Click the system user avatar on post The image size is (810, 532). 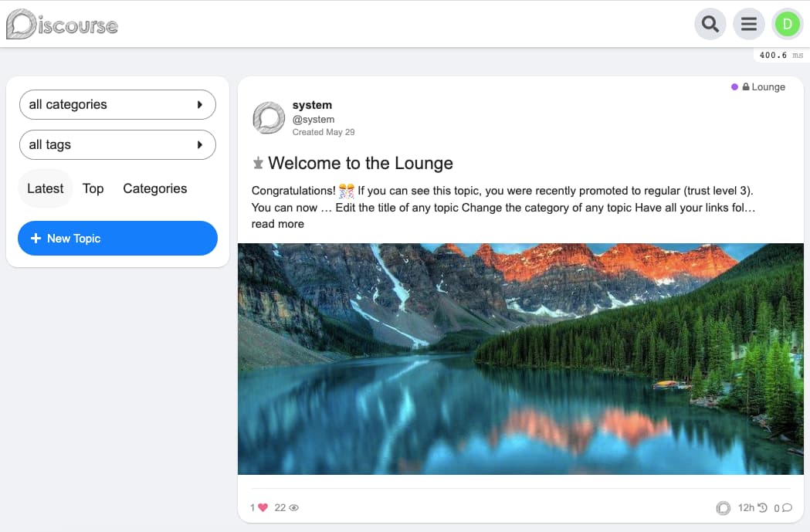click(x=269, y=117)
